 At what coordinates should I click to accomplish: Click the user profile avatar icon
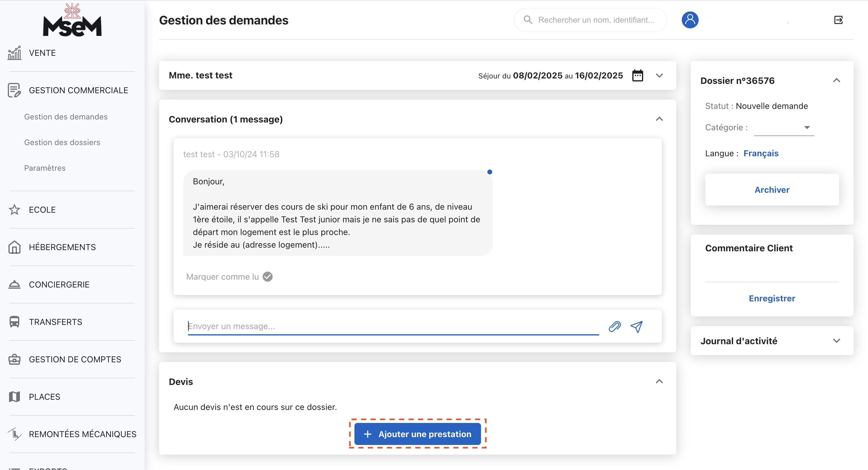[690, 20]
